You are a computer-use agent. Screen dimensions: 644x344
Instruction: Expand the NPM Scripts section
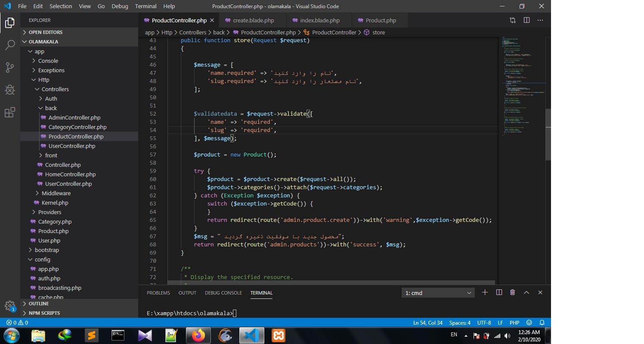[79, 313]
